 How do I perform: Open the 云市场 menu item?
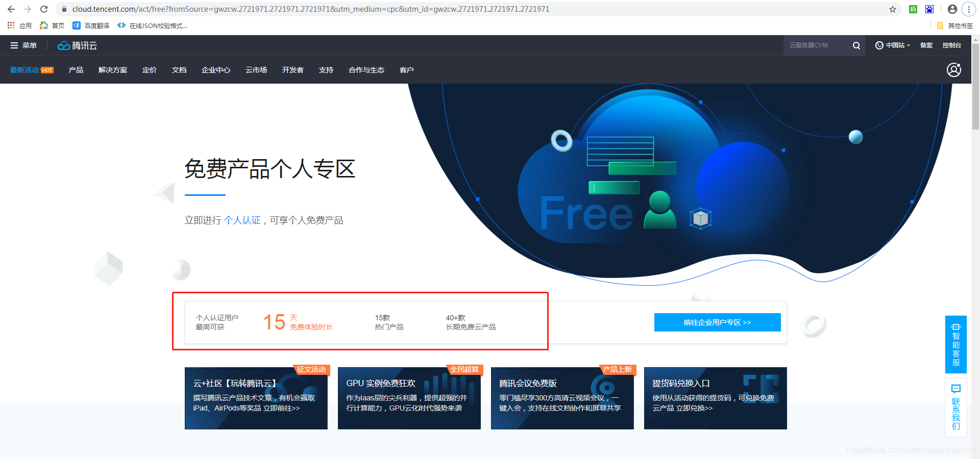(256, 70)
